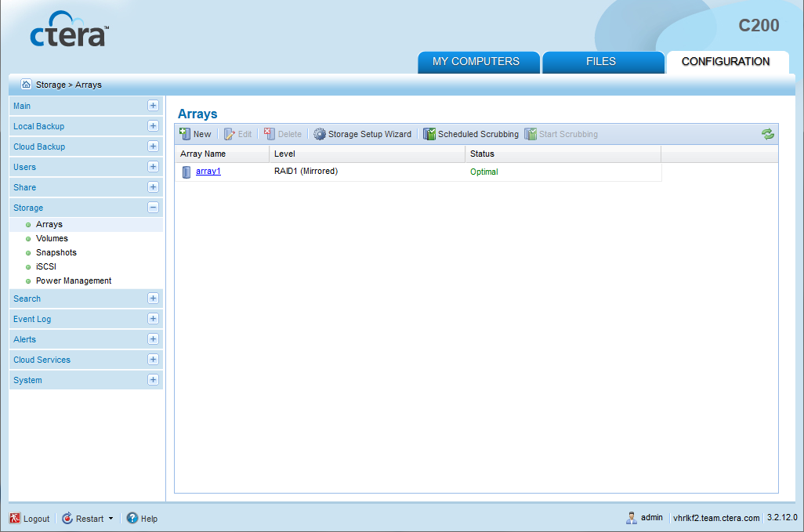Expand the Users section
Screen dimensions: 804x532
pos(153,167)
